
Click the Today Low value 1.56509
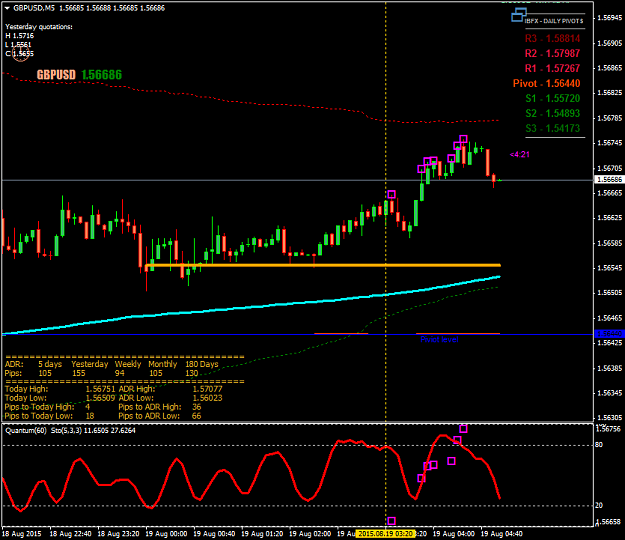tap(100, 398)
